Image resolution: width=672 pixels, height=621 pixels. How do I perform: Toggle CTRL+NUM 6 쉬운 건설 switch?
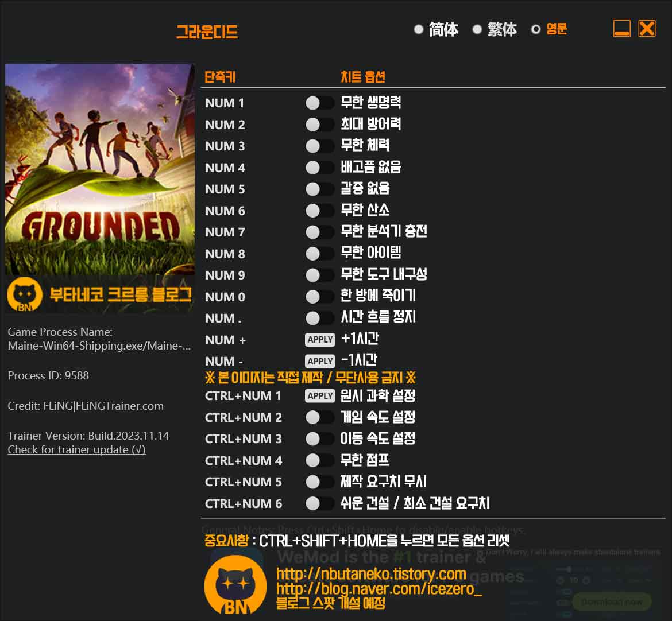(x=320, y=503)
